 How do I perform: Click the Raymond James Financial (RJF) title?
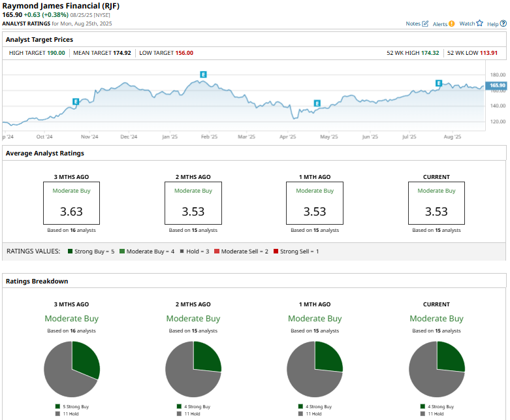pos(61,6)
